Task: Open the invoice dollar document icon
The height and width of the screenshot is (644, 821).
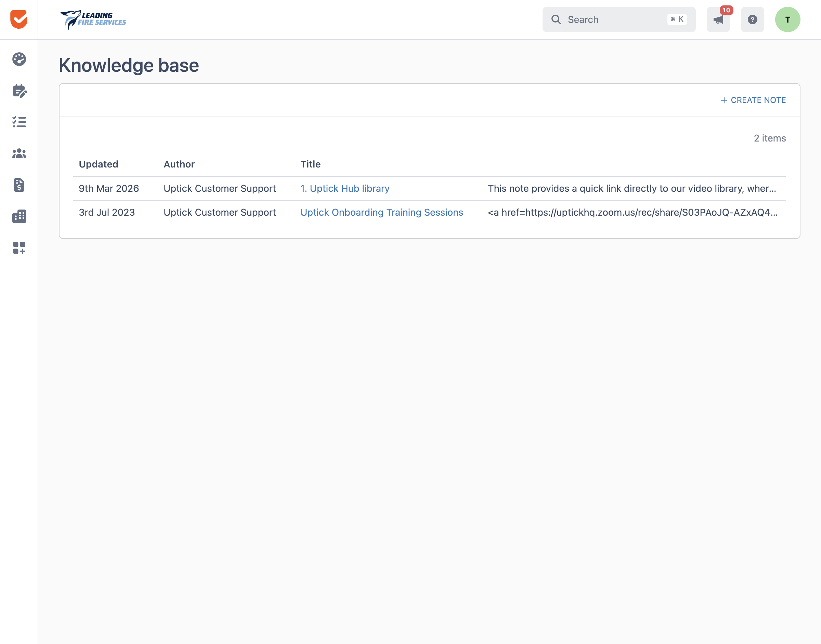Action: pyautogui.click(x=19, y=185)
